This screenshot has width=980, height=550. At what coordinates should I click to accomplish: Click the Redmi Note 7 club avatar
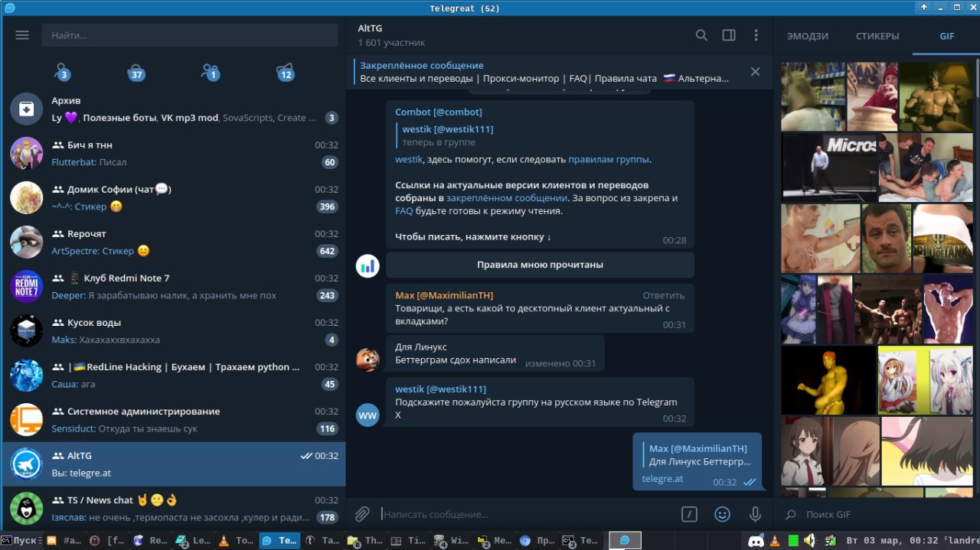point(27,286)
